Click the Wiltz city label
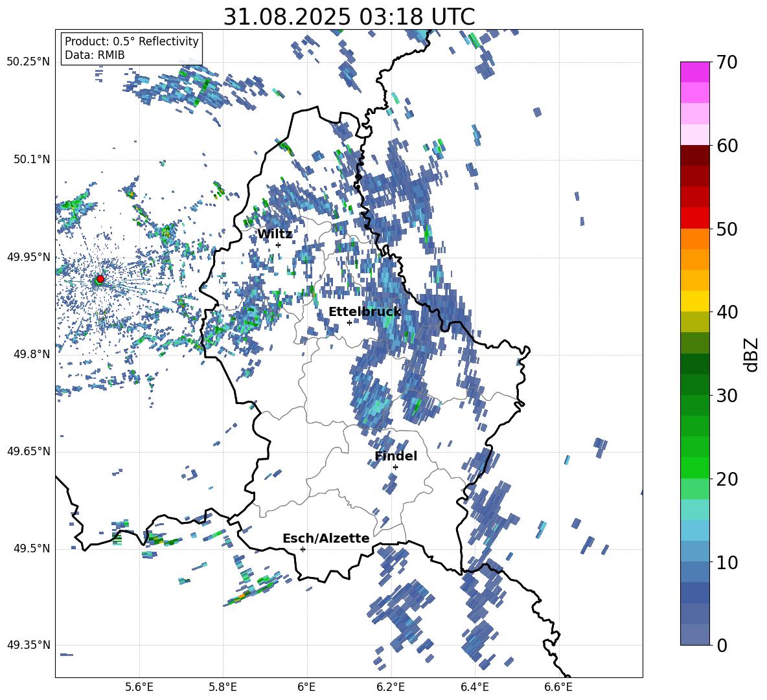The height and width of the screenshot is (700, 767). tap(275, 234)
